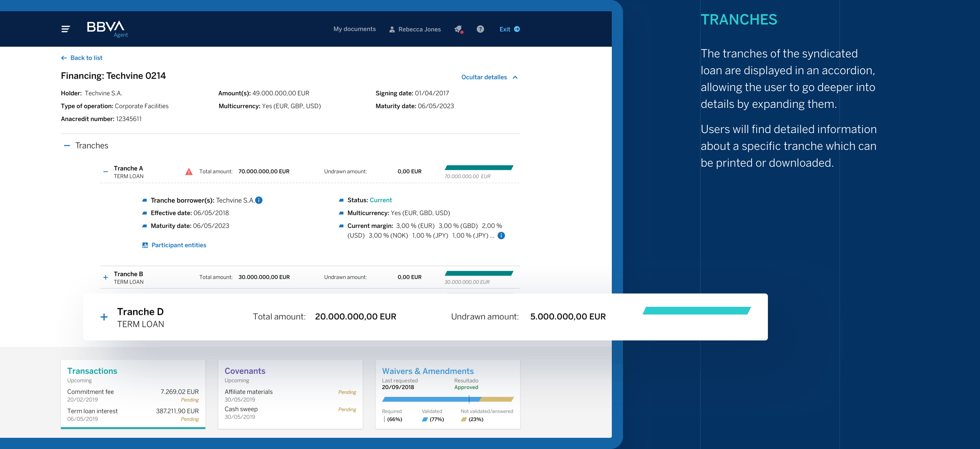Open Participant entities link
Viewport: 980px width, 449px height.
(178, 245)
